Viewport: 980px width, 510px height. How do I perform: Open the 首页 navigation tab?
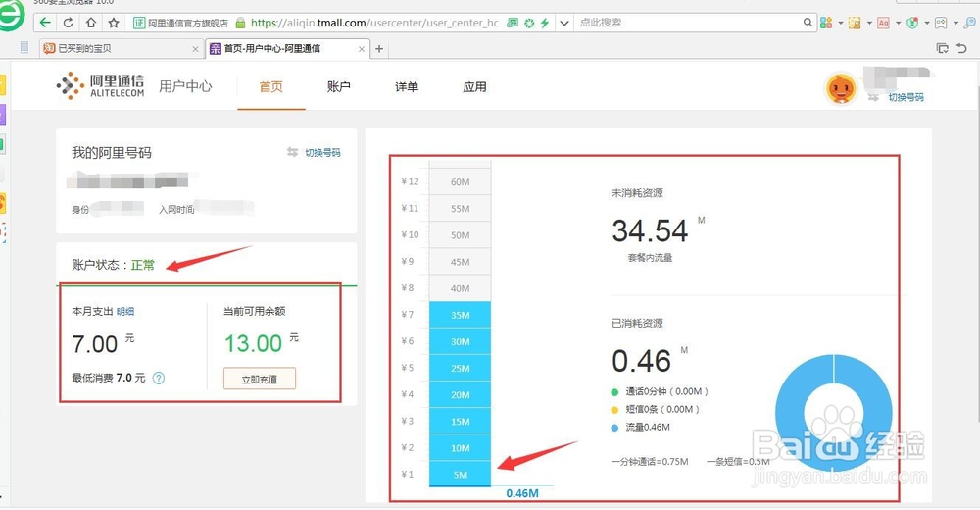point(271,87)
